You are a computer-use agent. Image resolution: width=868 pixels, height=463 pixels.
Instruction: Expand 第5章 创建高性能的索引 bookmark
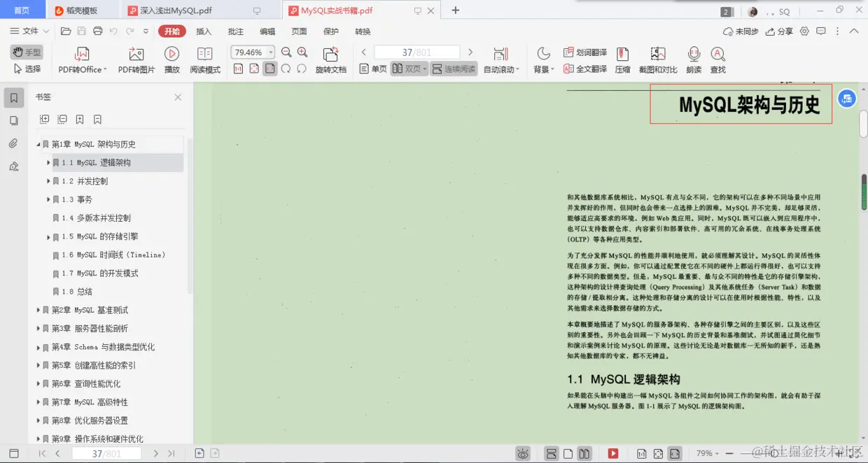(38, 365)
